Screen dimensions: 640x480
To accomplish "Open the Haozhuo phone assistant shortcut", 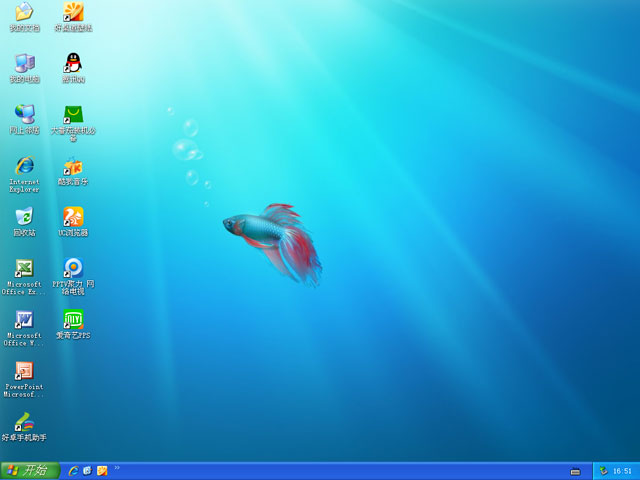I will click(x=24, y=422).
